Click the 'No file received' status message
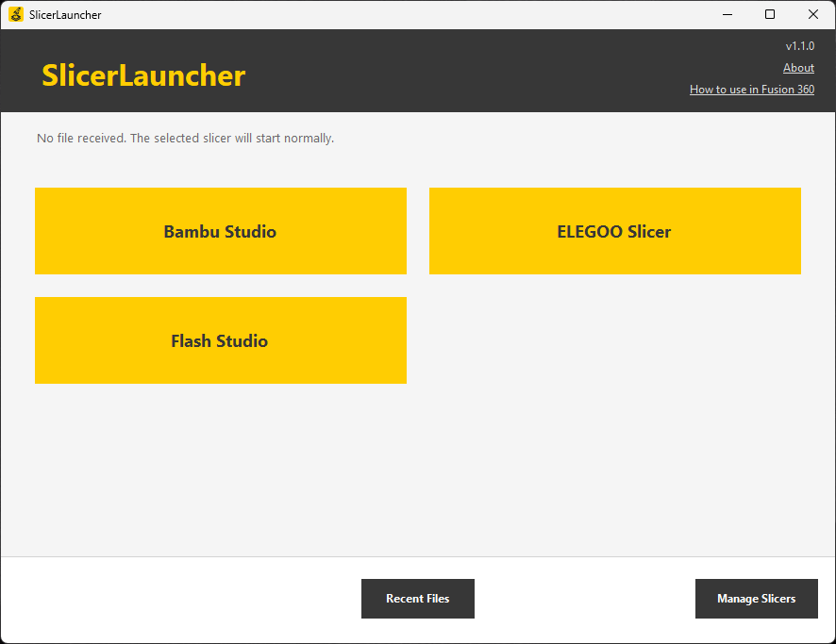The height and width of the screenshot is (644, 836). click(186, 138)
